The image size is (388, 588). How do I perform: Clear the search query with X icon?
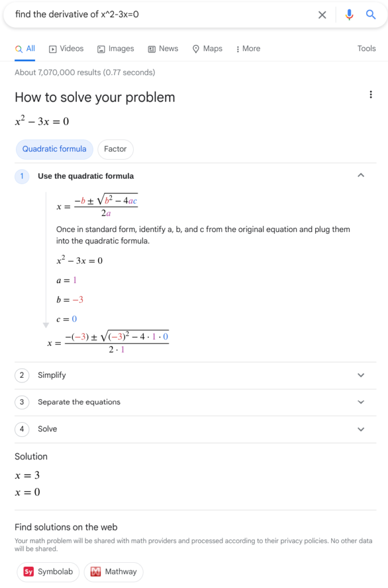coord(322,15)
